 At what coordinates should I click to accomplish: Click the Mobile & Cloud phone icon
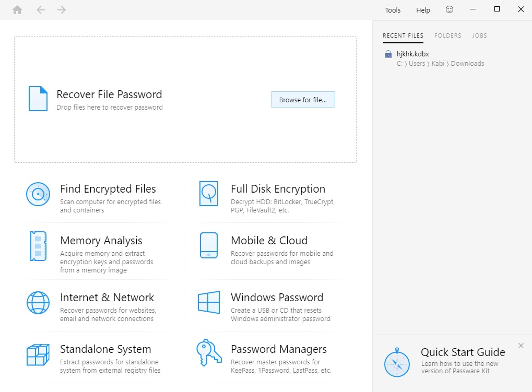[209, 245]
